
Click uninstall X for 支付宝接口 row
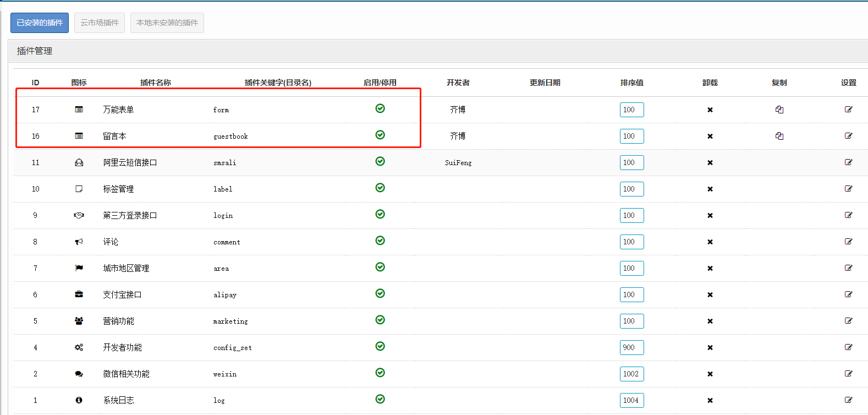coord(710,295)
